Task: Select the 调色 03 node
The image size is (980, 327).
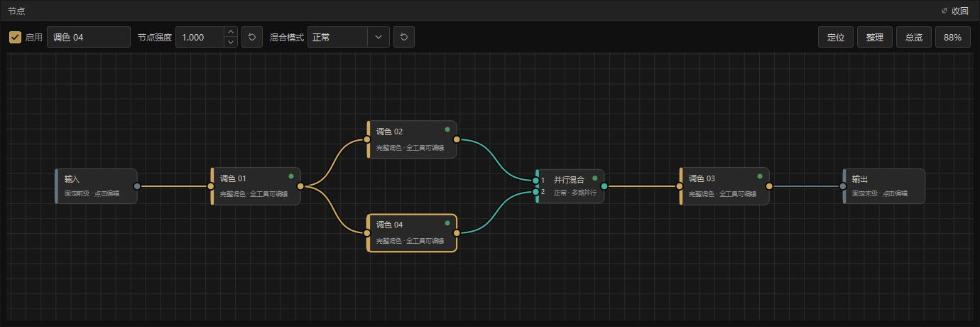Action: click(x=724, y=186)
